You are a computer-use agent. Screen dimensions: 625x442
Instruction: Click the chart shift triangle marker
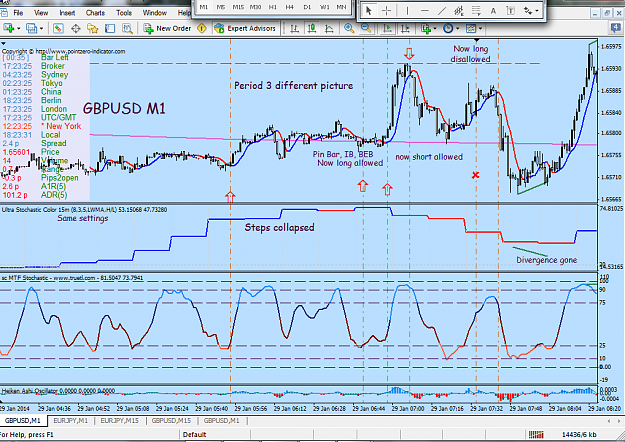click(x=477, y=41)
